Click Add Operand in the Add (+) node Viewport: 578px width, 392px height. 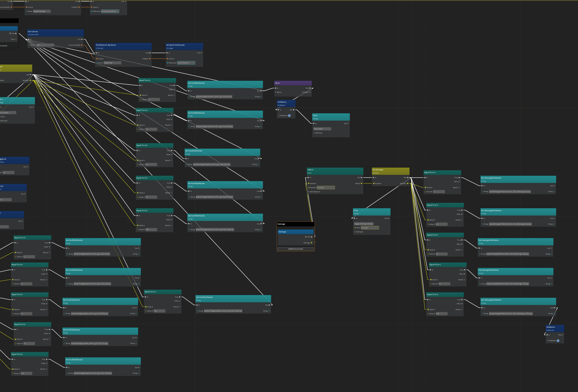(314, 192)
